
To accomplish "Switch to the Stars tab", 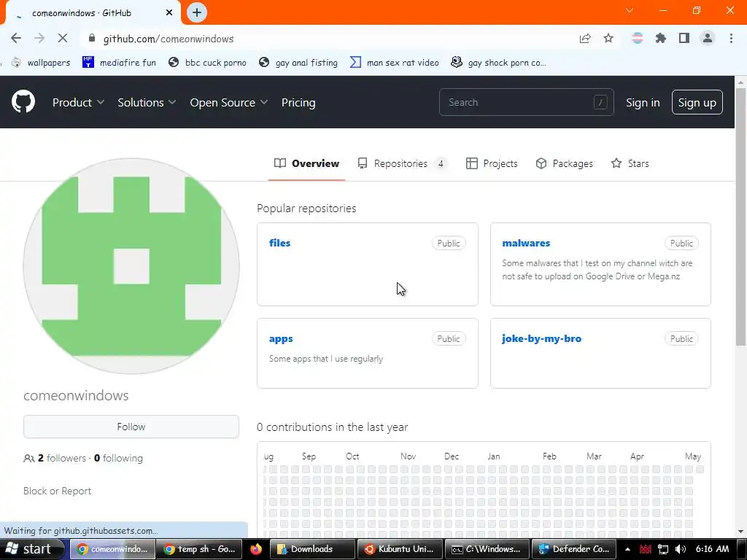I will [x=630, y=163].
